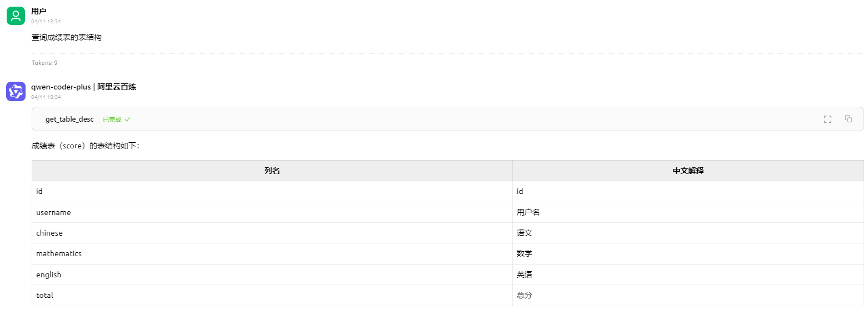This screenshot has height=314, width=868.
Task: Click the green user avatar icon
Action: coord(16,16)
